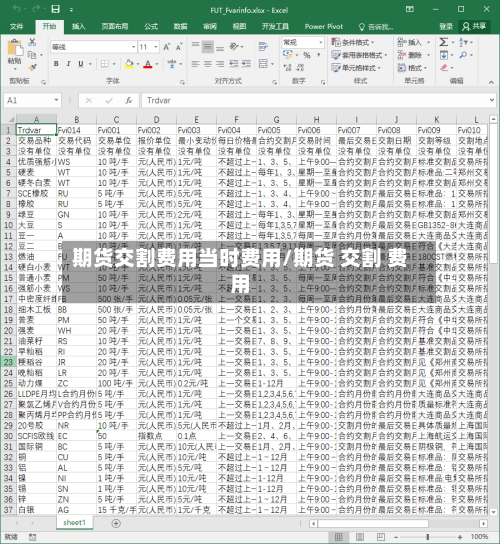
Task: Click the Percent Style icon
Action: (307, 55)
